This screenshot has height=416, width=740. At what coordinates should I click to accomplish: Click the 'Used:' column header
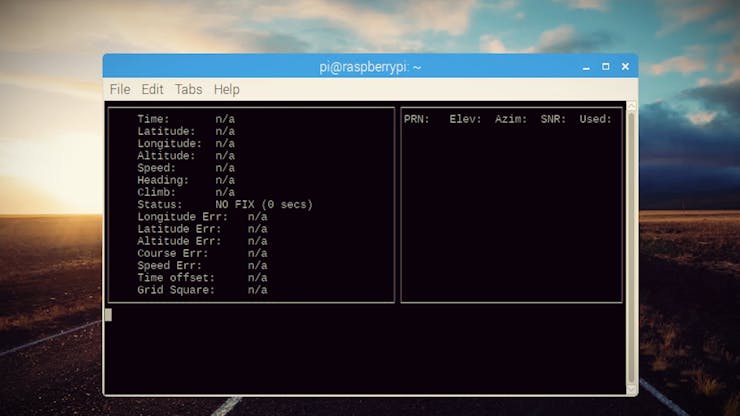pyautogui.click(x=596, y=119)
